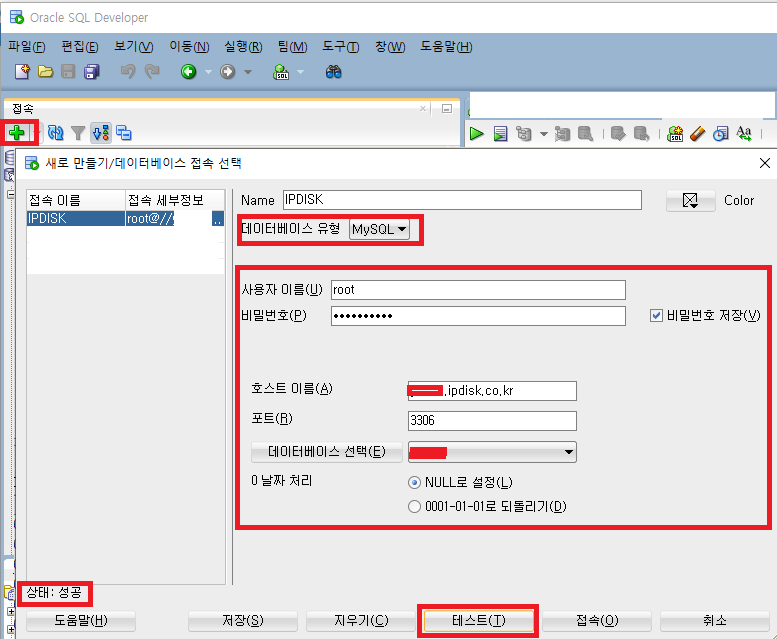Click the Rollback icon

click(642, 134)
